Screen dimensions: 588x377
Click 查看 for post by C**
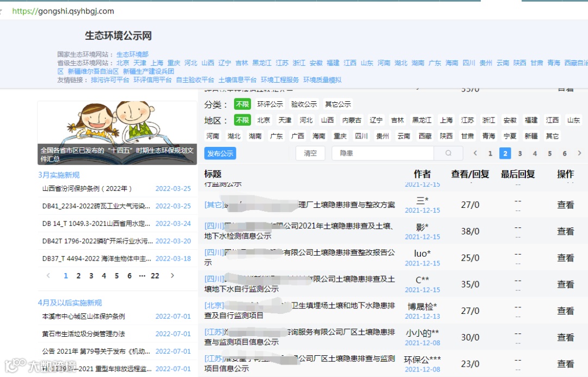pos(565,284)
